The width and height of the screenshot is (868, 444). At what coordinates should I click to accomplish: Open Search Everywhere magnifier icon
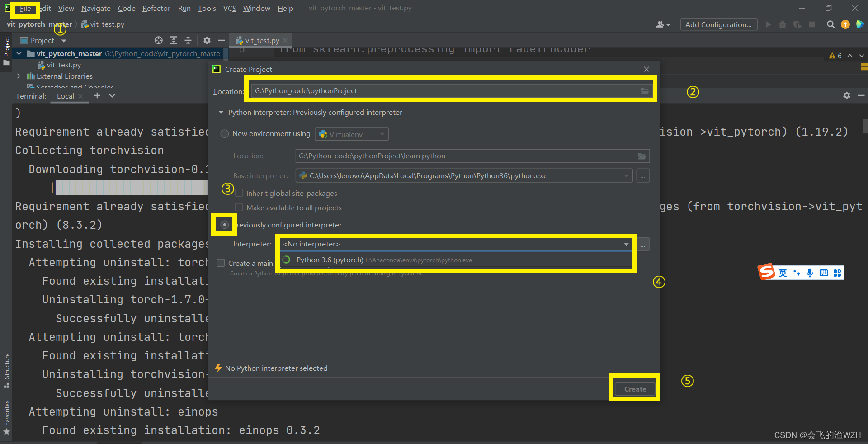(x=830, y=25)
